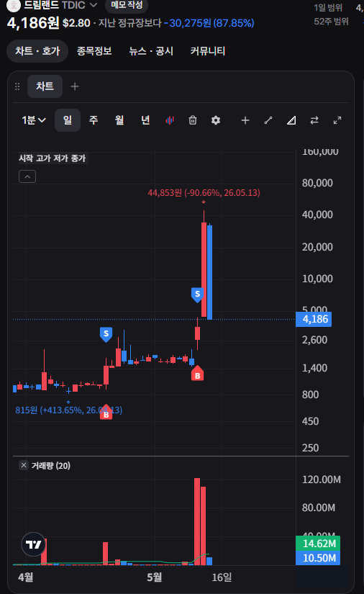This screenshot has height=594, width=364.
Task: Switch to 주 weekly interval
Action: pos(94,120)
